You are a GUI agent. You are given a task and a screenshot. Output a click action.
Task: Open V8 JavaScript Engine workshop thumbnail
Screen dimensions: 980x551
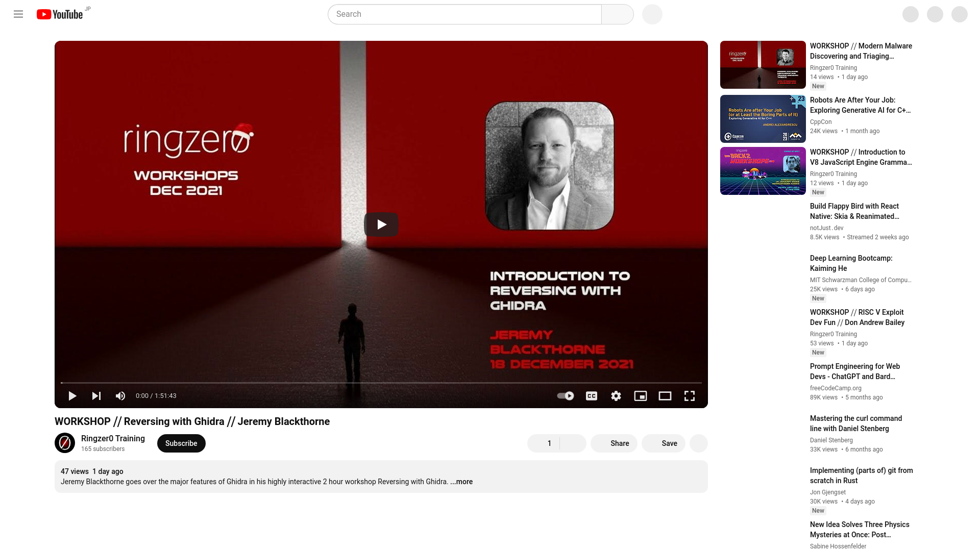pos(763,171)
